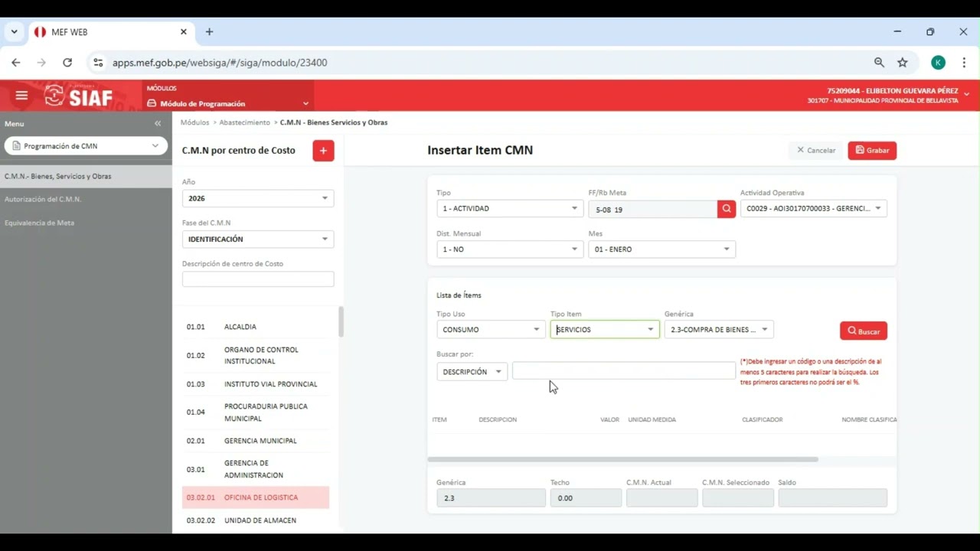Open Chrome three-dot menu
Viewport: 980px width, 551px height.
pos(964,63)
